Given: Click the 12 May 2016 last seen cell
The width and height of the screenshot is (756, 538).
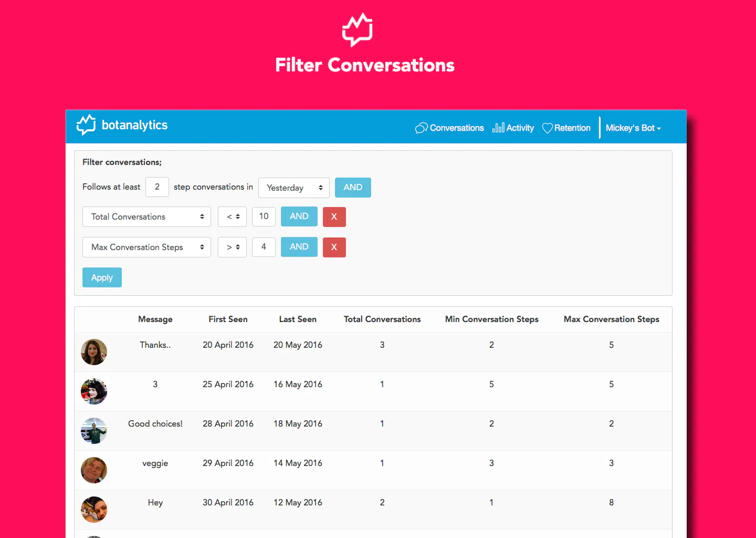Looking at the screenshot, I should click(x=298, y=502).
